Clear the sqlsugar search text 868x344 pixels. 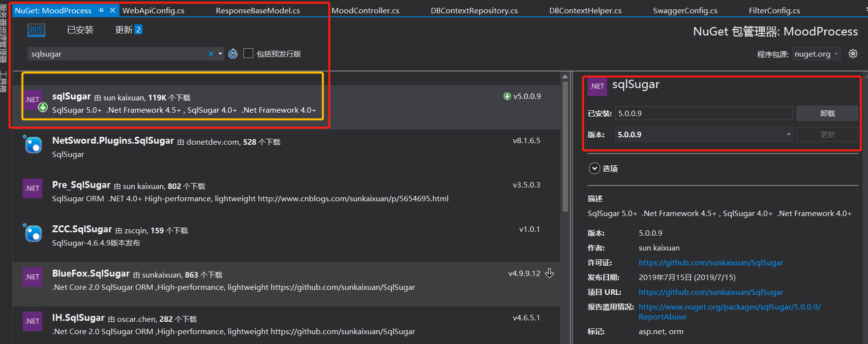point(211,54)
